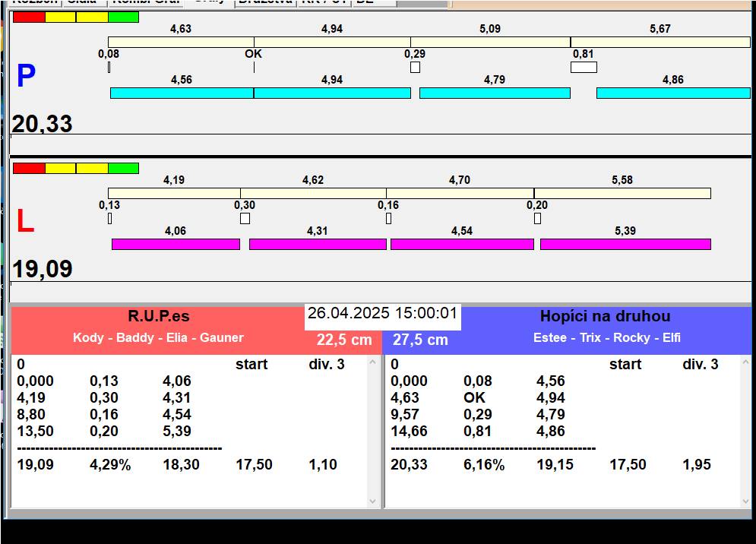Viewport: 756px width, 544px height.
Task: Click the red start light in lane P
Action: coord(29,17)
